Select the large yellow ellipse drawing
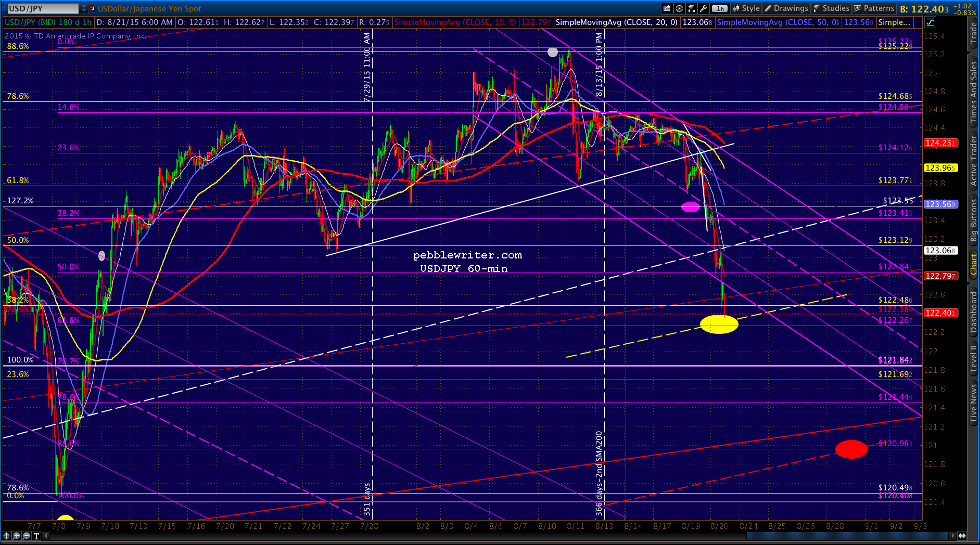The height and width of the screenshot is (545, 980). 719,324
